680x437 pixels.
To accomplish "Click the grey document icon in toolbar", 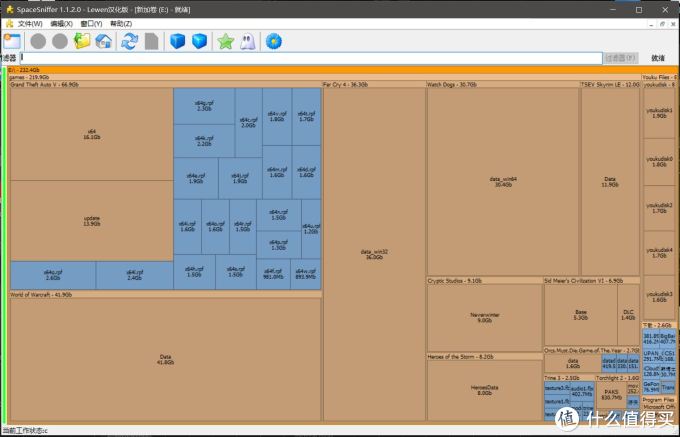I will [151, 42].
